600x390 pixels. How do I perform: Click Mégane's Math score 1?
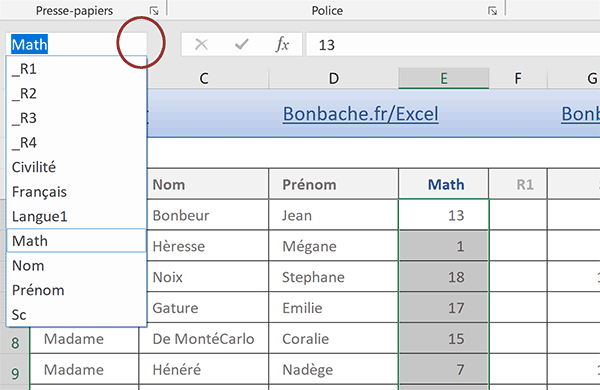[443, 246]
